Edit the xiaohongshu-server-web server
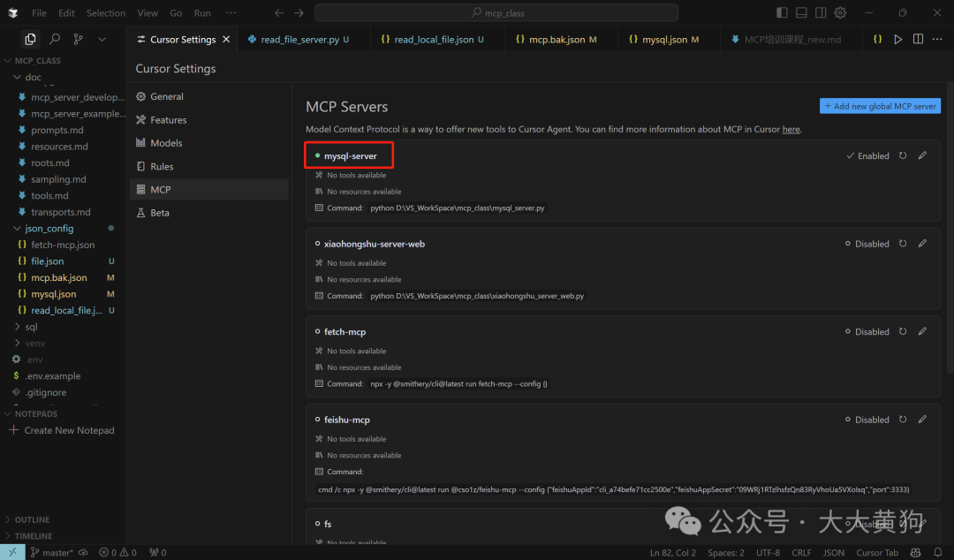 click(x=922, y=244)
